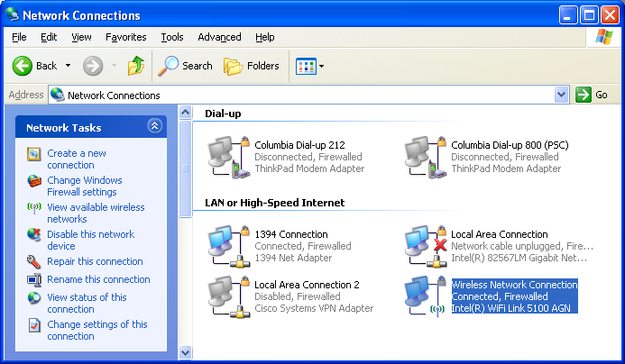Open the File menu
Viewport: 625px width, 364px height.
tap(19, 37)
